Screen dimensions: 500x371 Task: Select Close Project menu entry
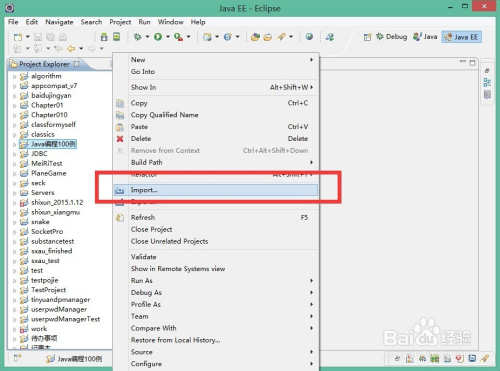coord(216,230)
